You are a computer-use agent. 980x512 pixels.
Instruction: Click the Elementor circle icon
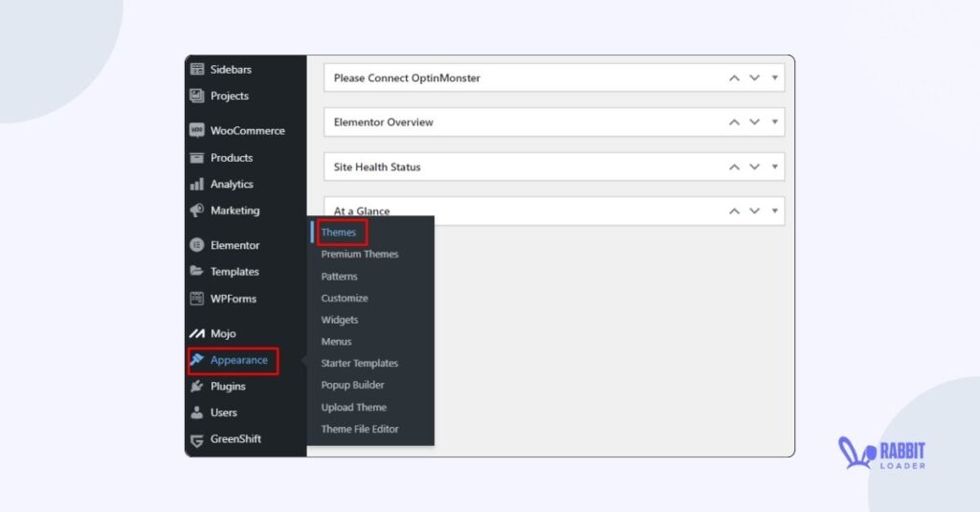pos(197,245)
